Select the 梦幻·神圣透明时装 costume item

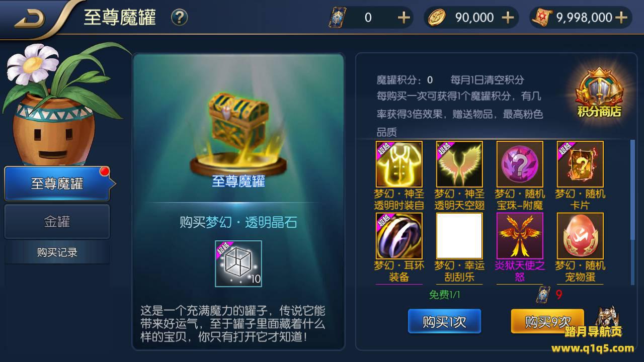click(x=399, y=164)
